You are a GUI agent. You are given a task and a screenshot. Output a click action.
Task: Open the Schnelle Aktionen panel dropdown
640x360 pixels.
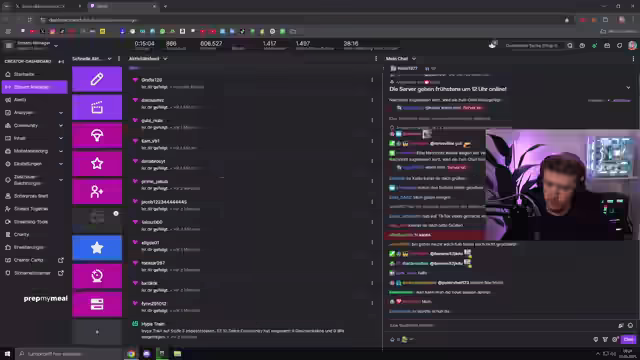(109, 59)
